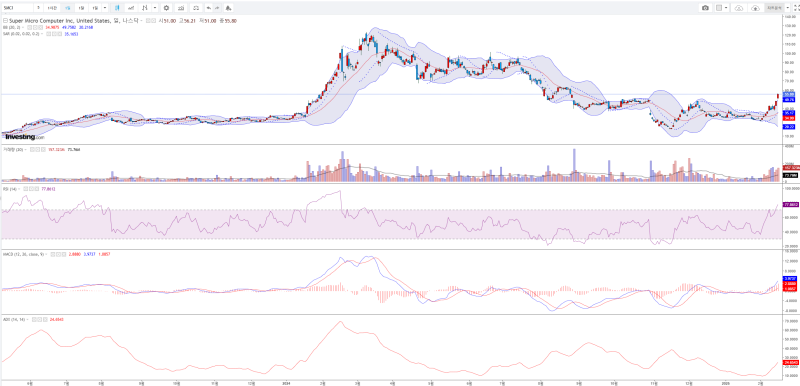The height and width of the screenshot is (386, 800).
Task: Click the load chart cloud icon
Action: point(739,8)
